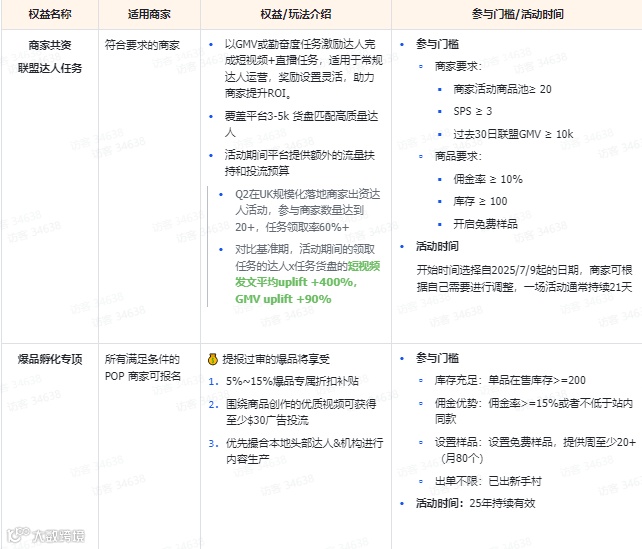Click the text 库存充足: 单品在售库存>=200
Screen dimensions: 642x549
pyautogui.click(x=510, y=380)
